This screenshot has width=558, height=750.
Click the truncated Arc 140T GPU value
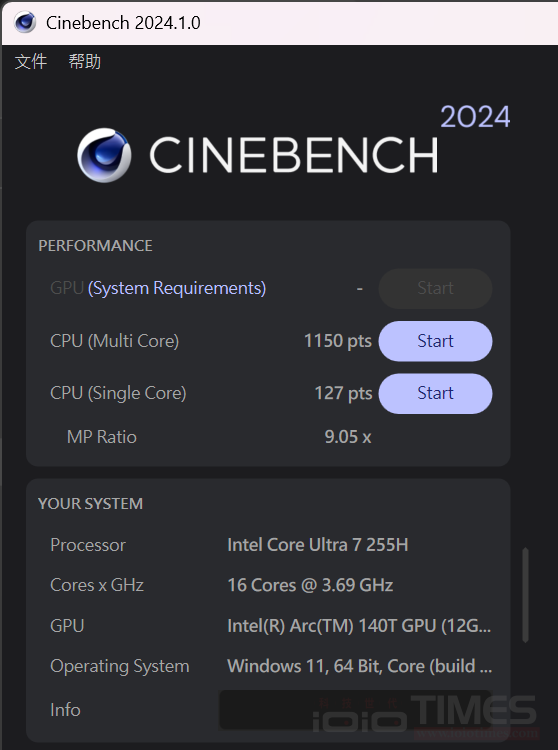[x=359, y=626]
